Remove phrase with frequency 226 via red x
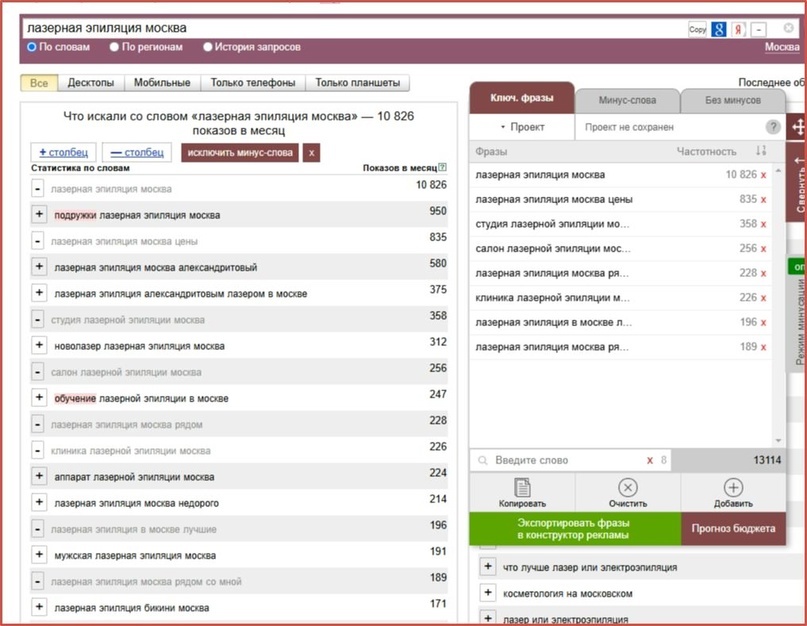The image size is (807, 626). [x=763, y=298]
